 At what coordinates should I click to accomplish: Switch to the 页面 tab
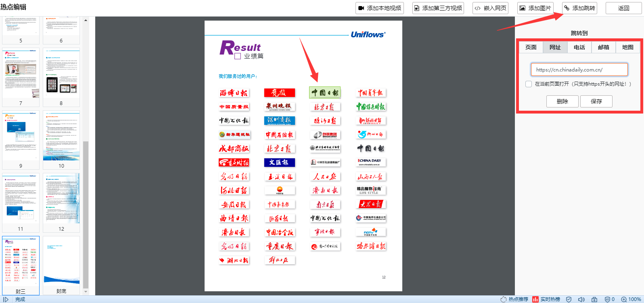(531, 47)
